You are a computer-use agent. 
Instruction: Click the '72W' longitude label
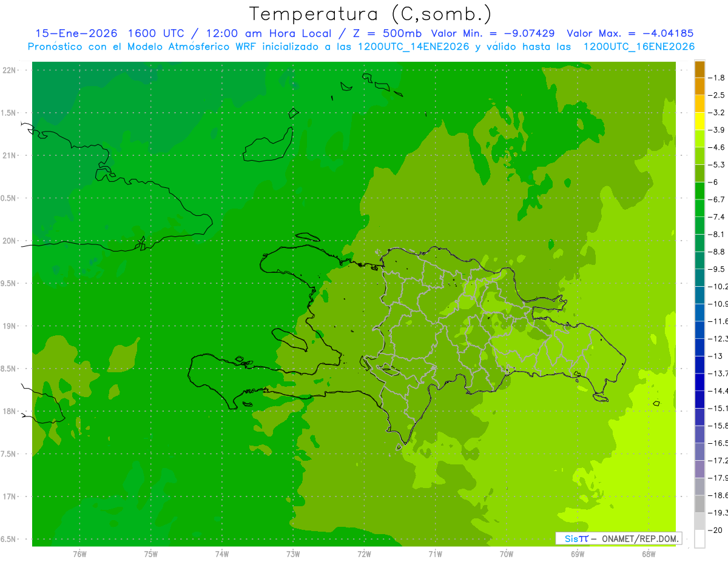[364, 554]
